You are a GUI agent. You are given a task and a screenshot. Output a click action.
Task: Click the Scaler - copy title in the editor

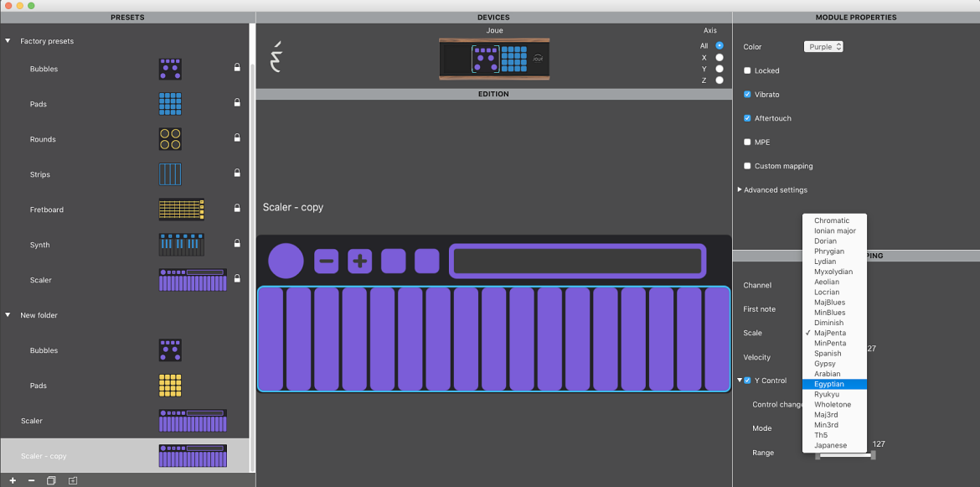pyautogui.click(x=293, y=207)
